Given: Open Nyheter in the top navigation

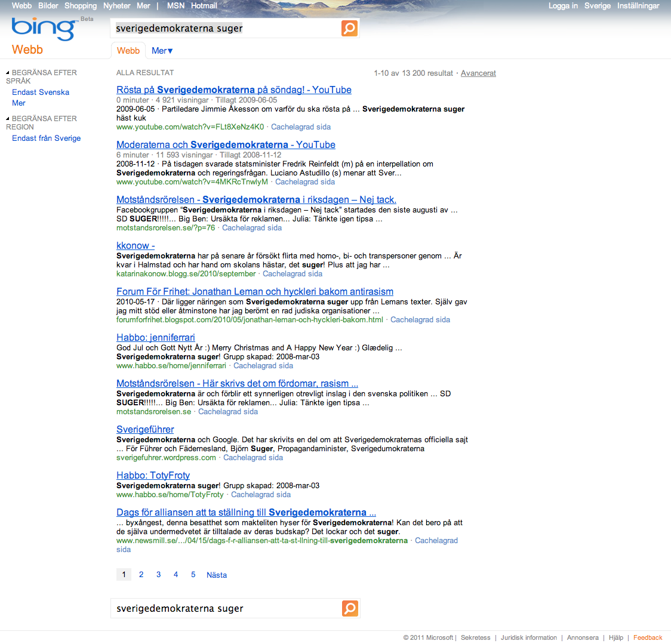Looking at the screenshot, I should click(x=117, y=6).
